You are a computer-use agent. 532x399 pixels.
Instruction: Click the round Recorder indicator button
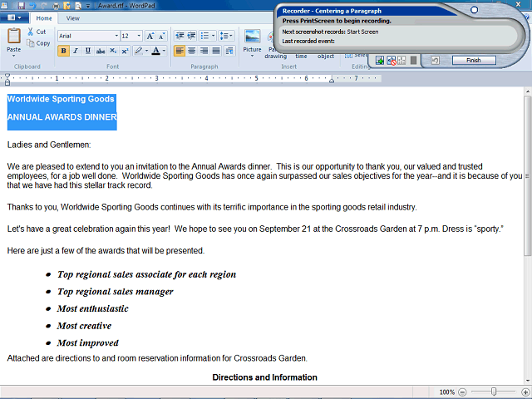pos(475,10)
